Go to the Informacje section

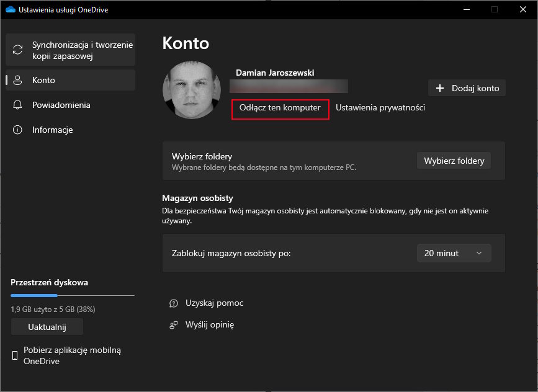click(x=52, y=130)
